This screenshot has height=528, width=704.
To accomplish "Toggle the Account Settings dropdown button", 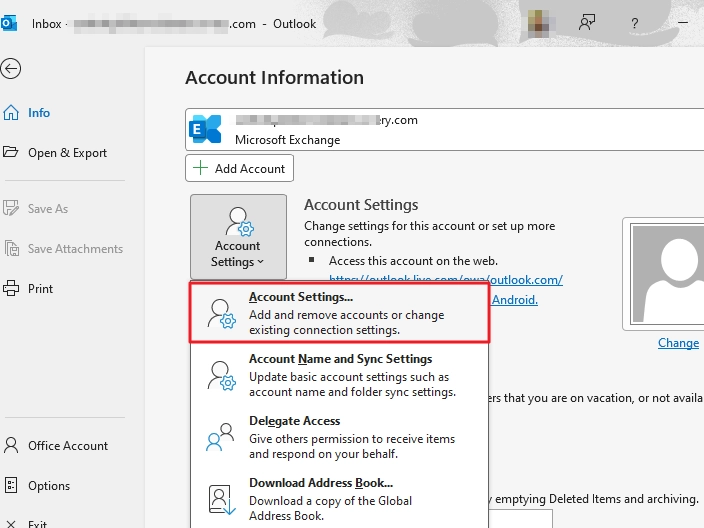I will click(x=238, y=237).
